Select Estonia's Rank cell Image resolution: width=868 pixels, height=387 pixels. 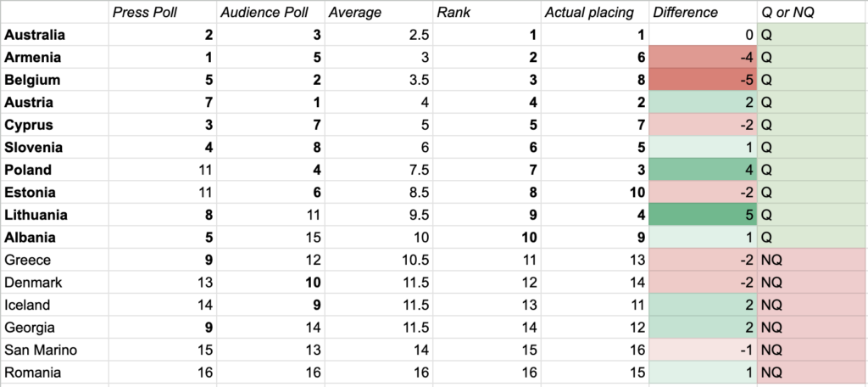(486, 192)
